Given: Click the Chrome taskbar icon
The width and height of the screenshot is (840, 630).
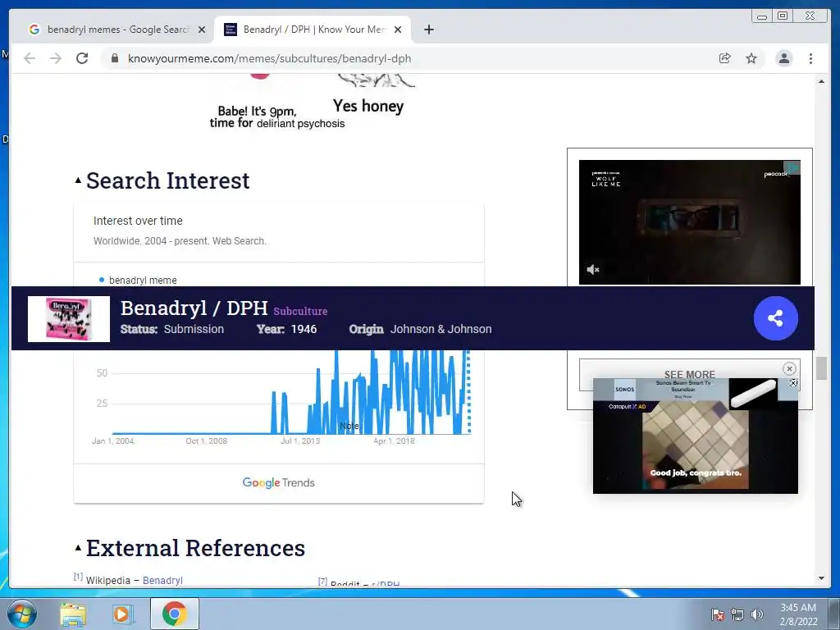Looking at the screenshot, I should point(175,614).
